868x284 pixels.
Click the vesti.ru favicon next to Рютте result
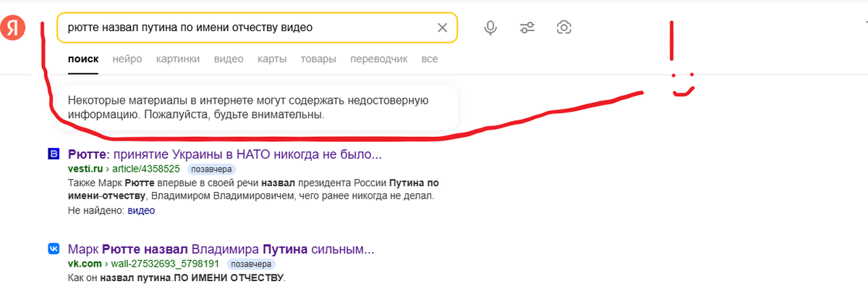click(x=54, y=154)
